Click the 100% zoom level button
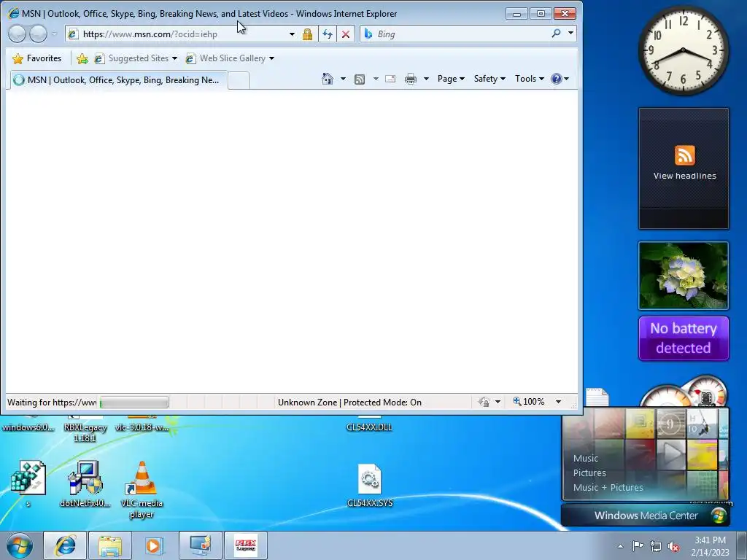Viewport: 747px width, 560px height. 529,402
